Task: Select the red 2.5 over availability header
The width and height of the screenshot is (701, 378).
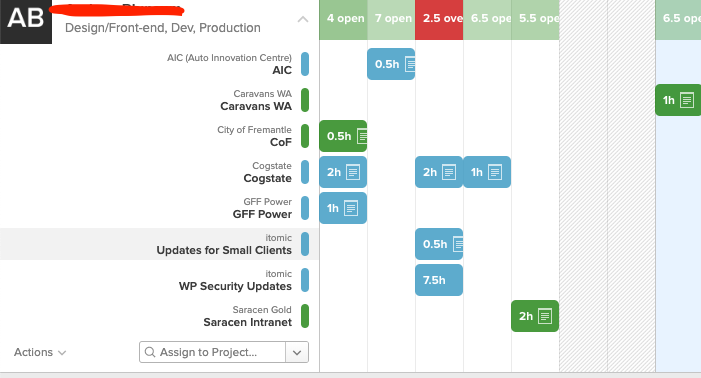Action: (x=439, y=20)
